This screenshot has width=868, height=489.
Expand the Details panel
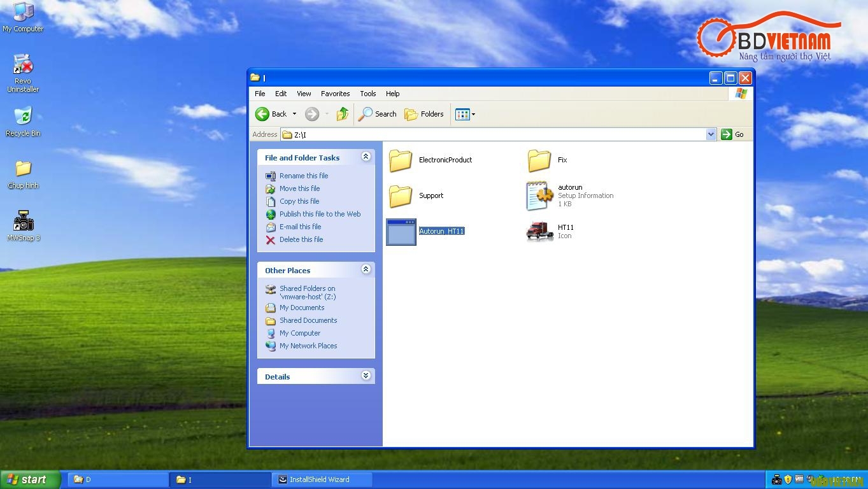(366, 376)
